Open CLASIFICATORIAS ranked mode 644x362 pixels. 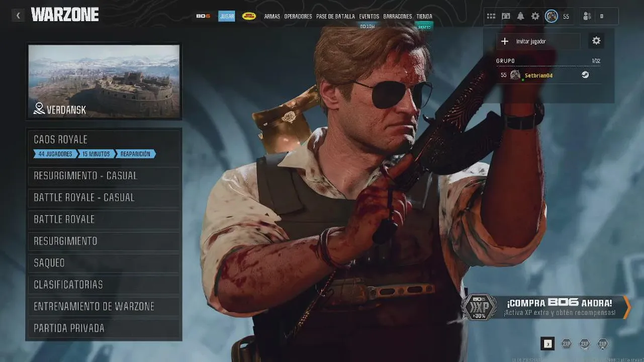coord(104,285)
